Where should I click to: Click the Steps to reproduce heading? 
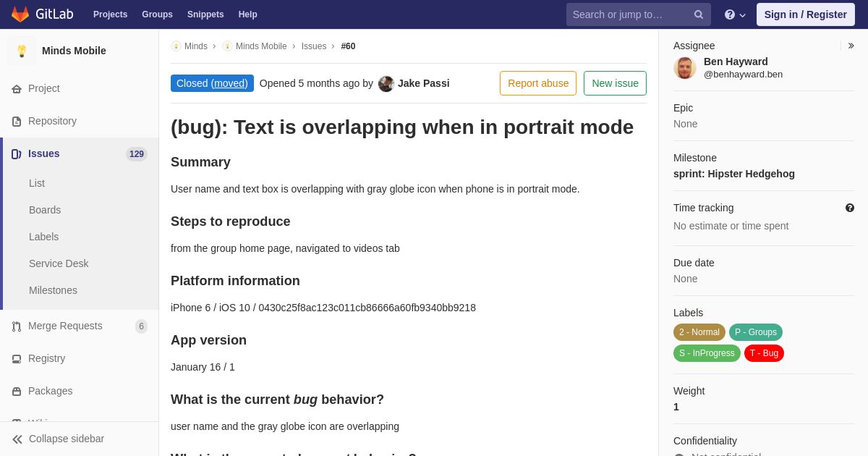click(230, 221)
